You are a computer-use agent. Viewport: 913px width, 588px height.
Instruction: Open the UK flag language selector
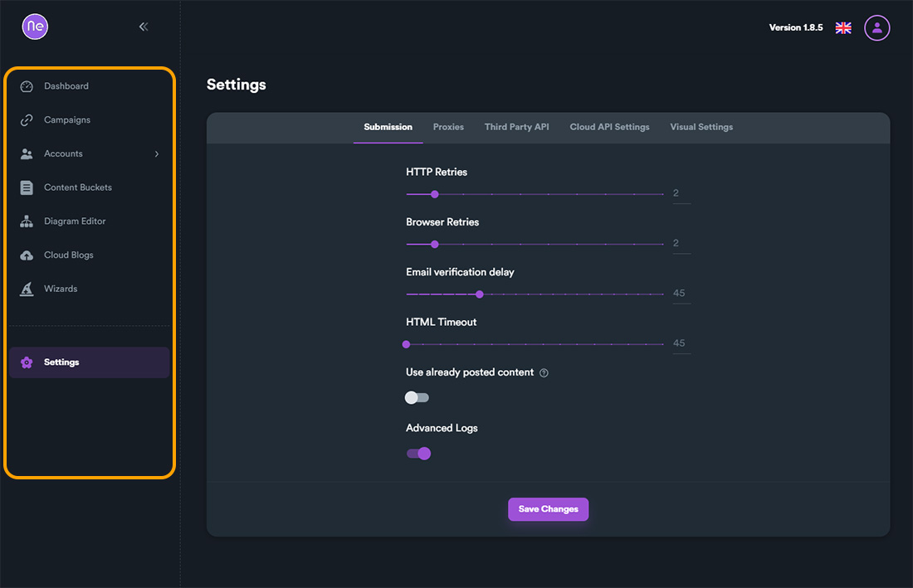point(843,28)
